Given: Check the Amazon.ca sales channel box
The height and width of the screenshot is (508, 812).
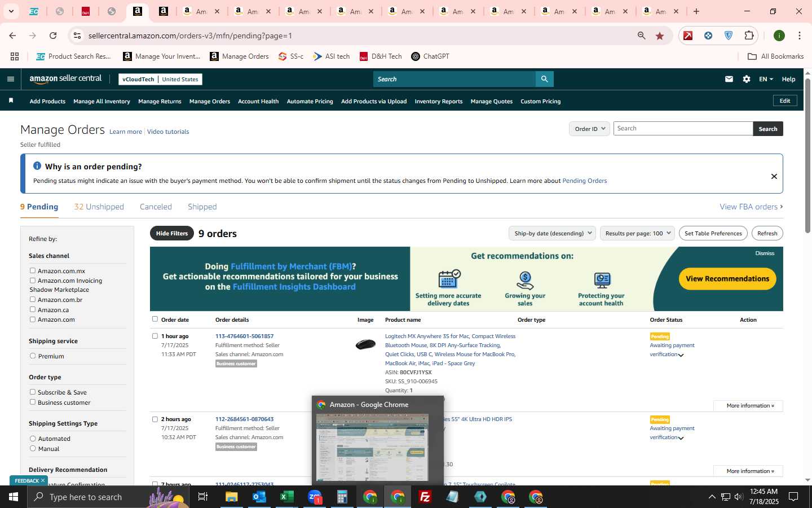Looking at the screenshot, I should pos(33,310).
